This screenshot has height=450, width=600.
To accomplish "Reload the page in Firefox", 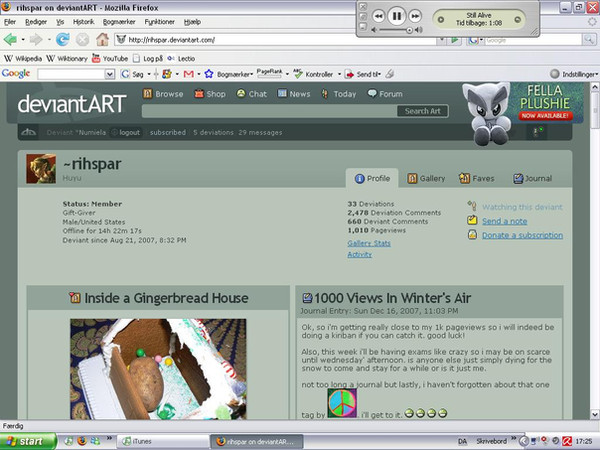I will 62,39.
